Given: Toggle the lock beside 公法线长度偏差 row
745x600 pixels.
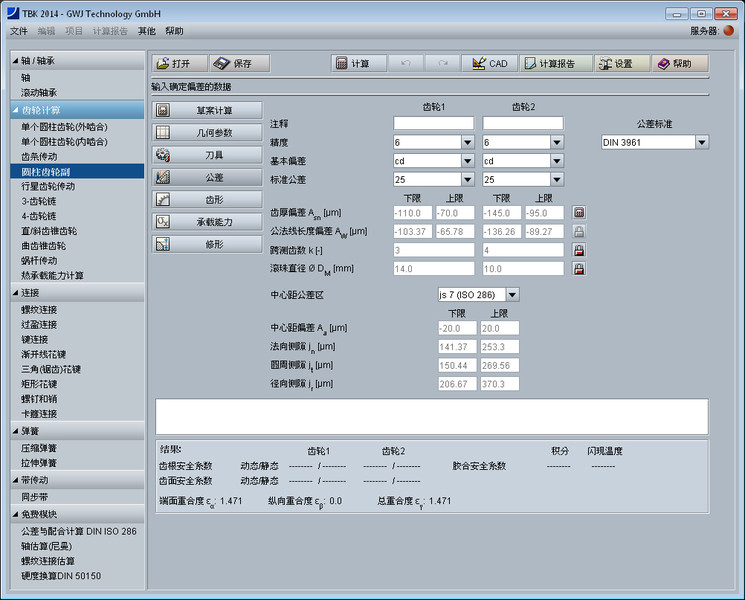Looking at the screenshot, I should tap(578, 231).
